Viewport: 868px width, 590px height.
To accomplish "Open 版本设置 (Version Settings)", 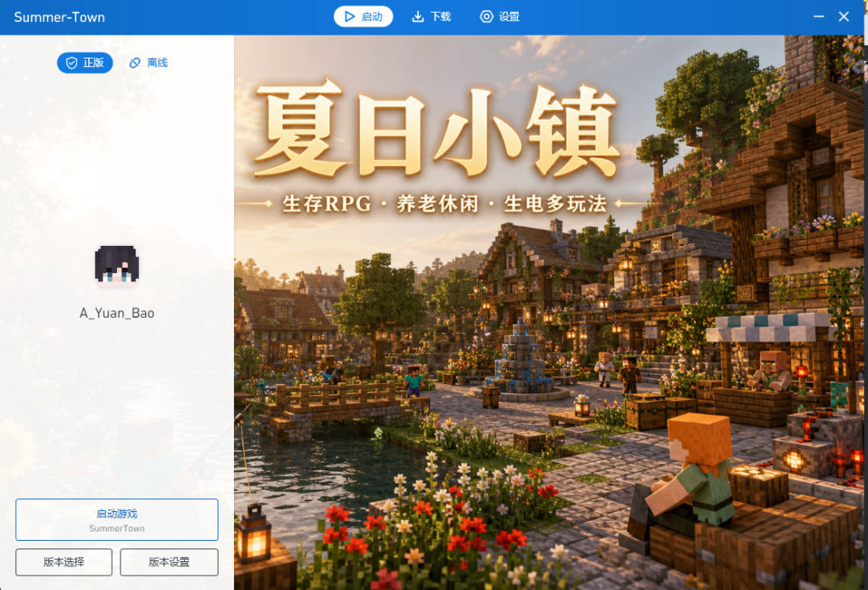I will [x=170, y=562].
